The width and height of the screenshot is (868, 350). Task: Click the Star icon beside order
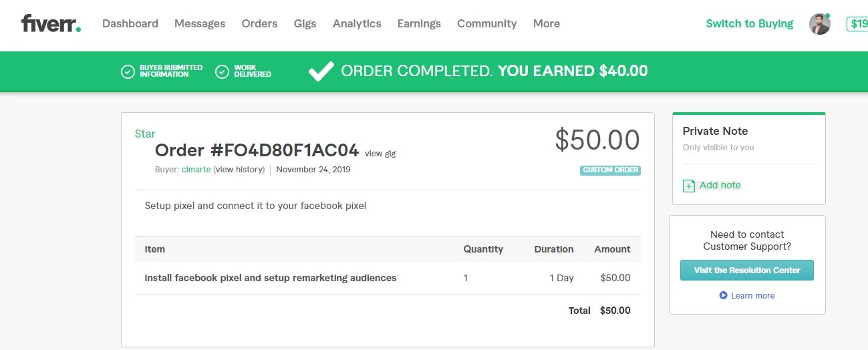tap(145, 134)
